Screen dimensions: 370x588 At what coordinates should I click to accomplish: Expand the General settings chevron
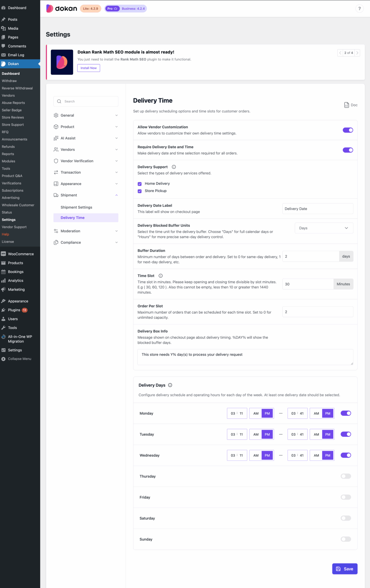(x=116, y=115)
